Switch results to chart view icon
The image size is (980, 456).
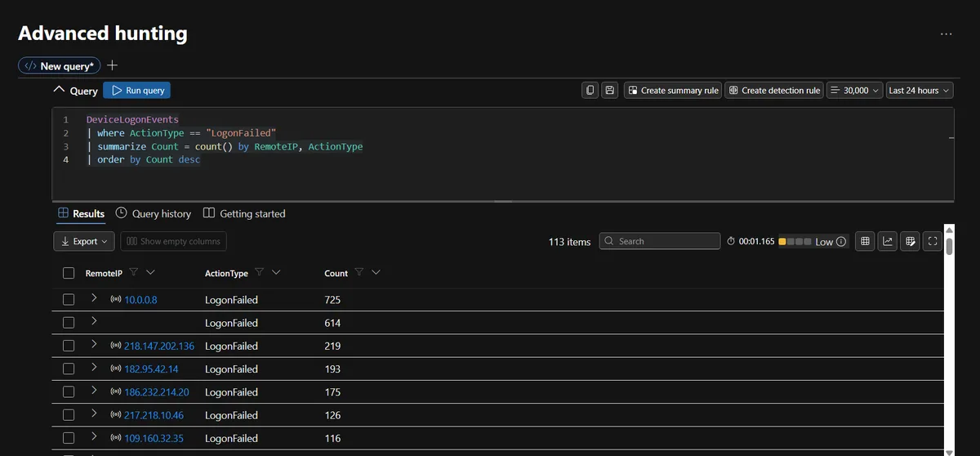(887, 241)
